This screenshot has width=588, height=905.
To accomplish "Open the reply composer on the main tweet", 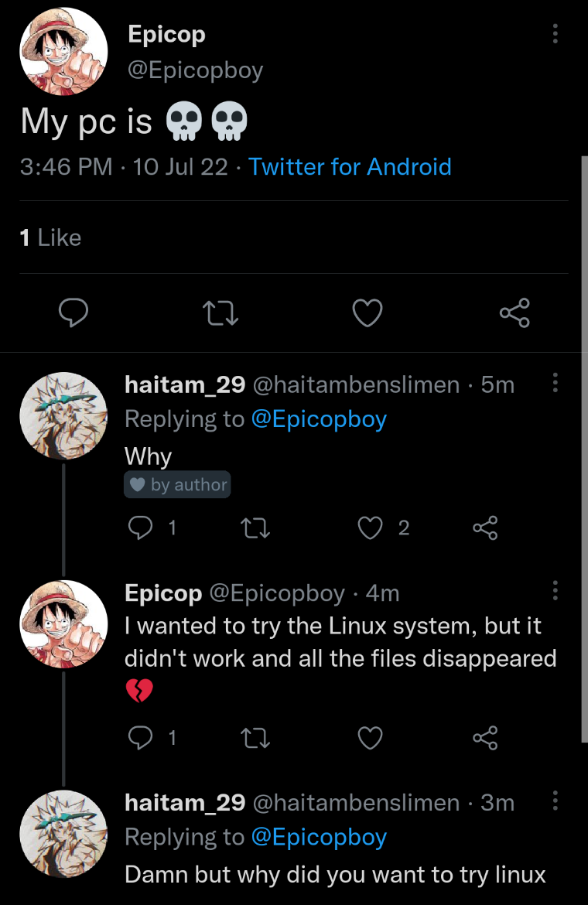I will click(x=73, y=312).
